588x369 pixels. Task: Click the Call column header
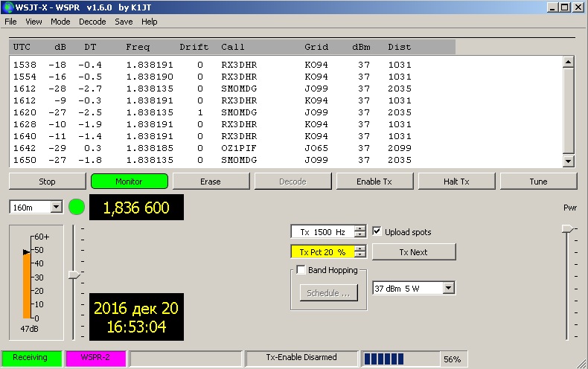(x=233, y=48)
